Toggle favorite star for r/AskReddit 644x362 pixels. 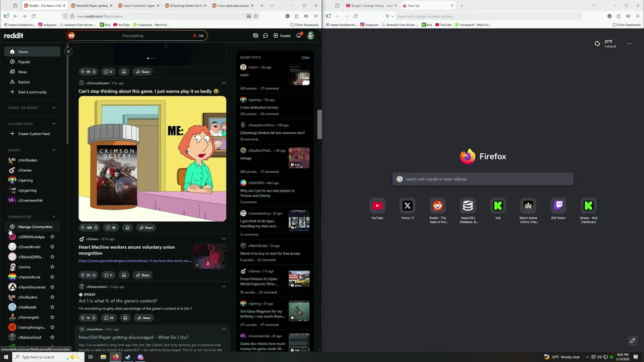tap(52, 307)
